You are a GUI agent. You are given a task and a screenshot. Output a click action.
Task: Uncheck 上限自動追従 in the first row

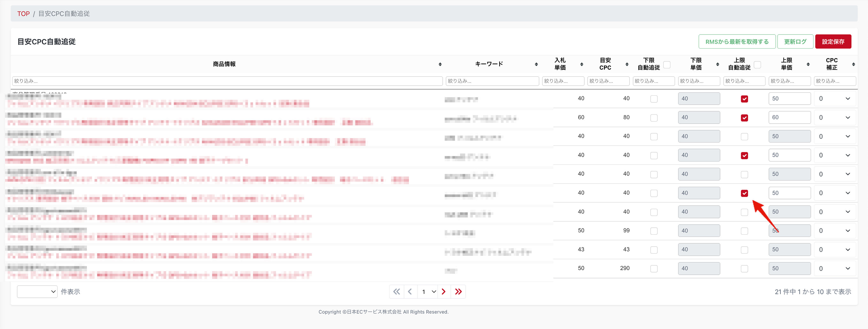click(x=744, y=99)
